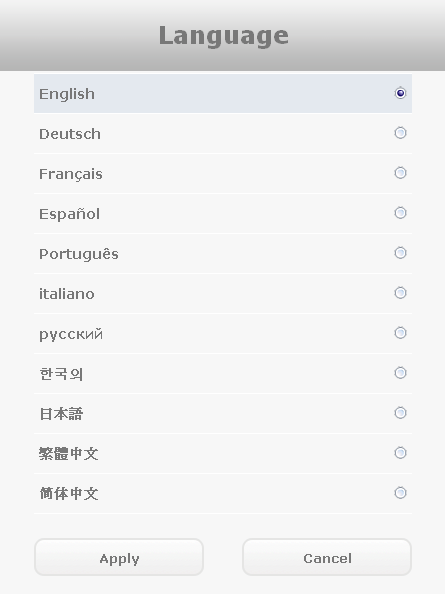This screenshot has height=594, width=445.
Task: Select the 日本語 Japanese radio button
Action: coord(400,413)
